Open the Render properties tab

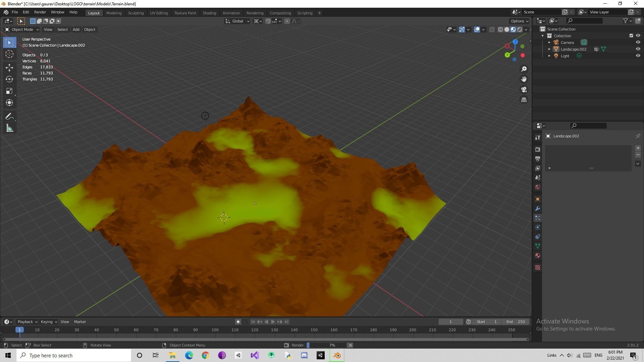pos(538,149)
